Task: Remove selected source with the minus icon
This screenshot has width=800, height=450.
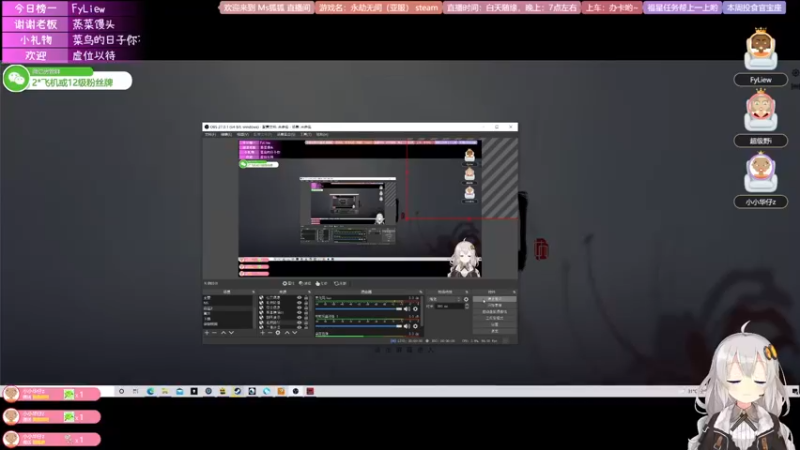Action: point(270,333)
